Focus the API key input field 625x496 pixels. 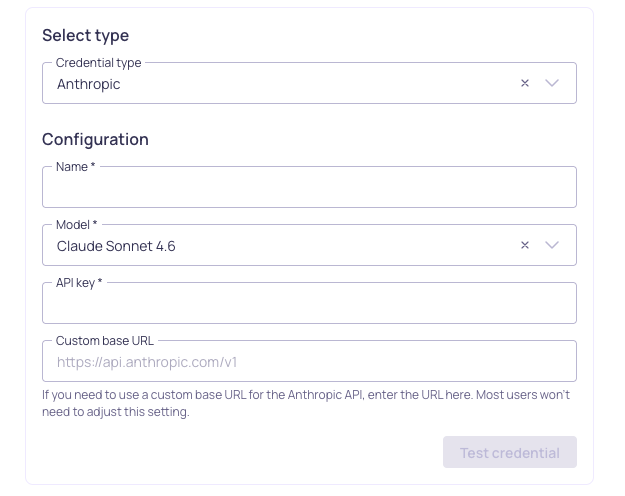coord(309,304)
